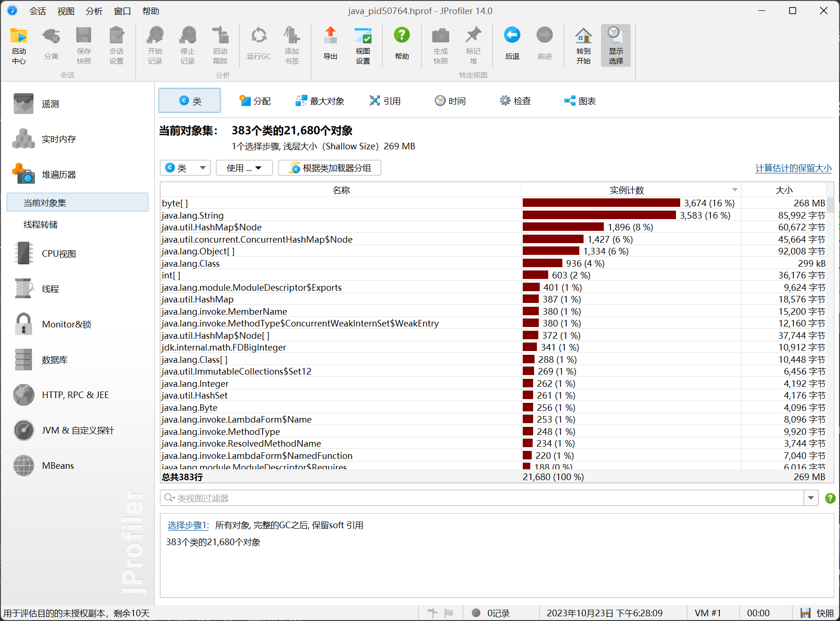840x621 pixels.
Task: Switch to the 引用 references tab
Action: (x=385, y=101)
